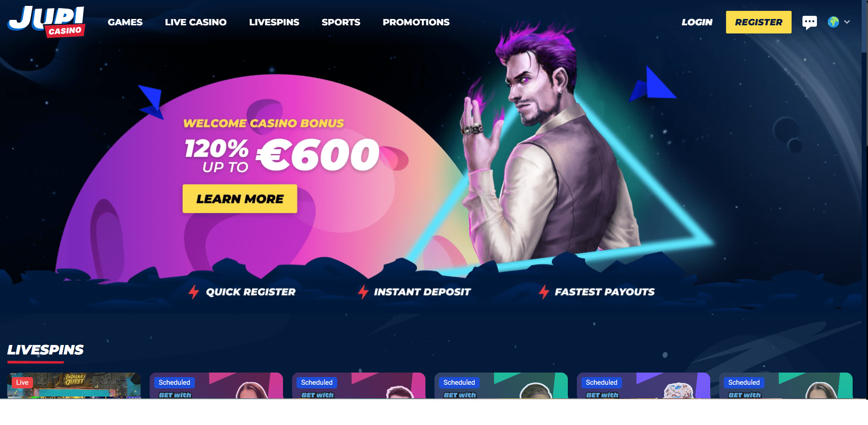Click the Fastest Payouts lightning bolt icon

[544, 292]
